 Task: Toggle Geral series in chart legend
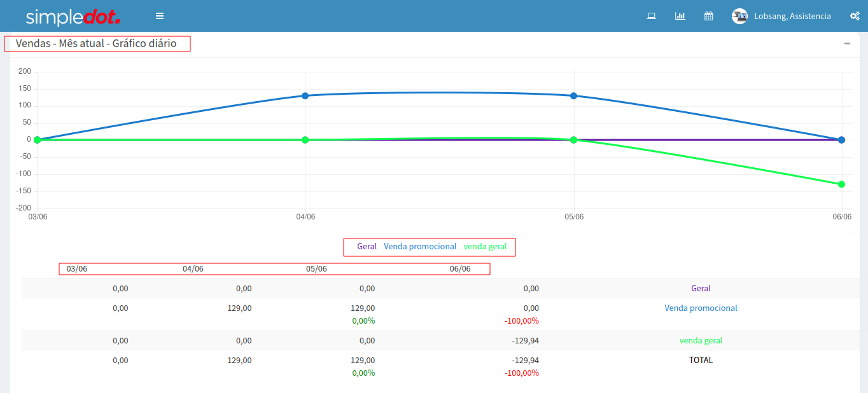click(367, 246)
